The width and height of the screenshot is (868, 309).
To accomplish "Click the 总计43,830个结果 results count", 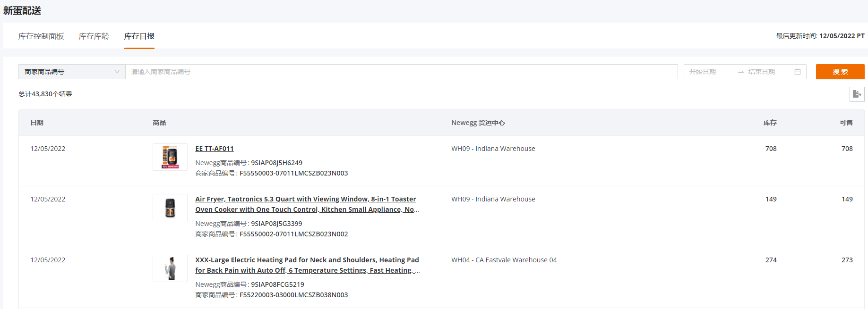I will coord(45,94).
